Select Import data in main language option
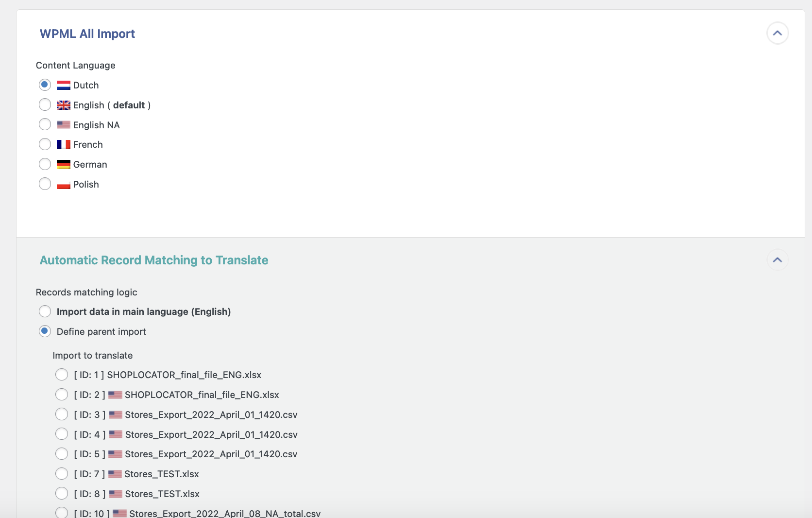The height and width of the screenshot is (518, 812). pyautogui.click(x=45, y=311)
